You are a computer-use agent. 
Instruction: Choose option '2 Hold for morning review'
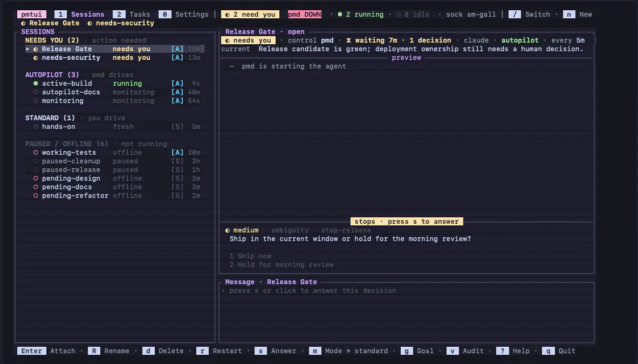click(x=282, y=264)
